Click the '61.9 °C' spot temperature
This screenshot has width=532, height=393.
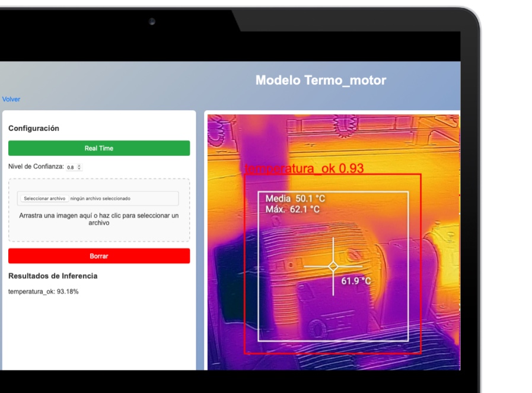point(356,281)
